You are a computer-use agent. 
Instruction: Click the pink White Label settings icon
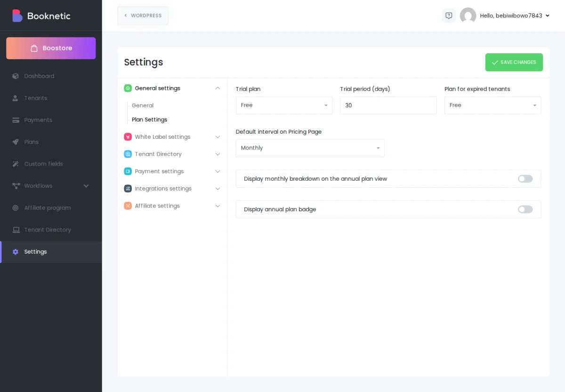click(x=128, y=137)
